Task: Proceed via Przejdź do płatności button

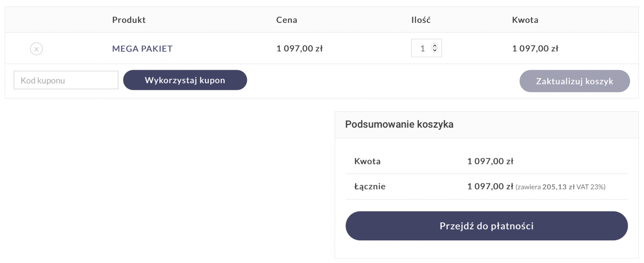Action: click(486, 226)
